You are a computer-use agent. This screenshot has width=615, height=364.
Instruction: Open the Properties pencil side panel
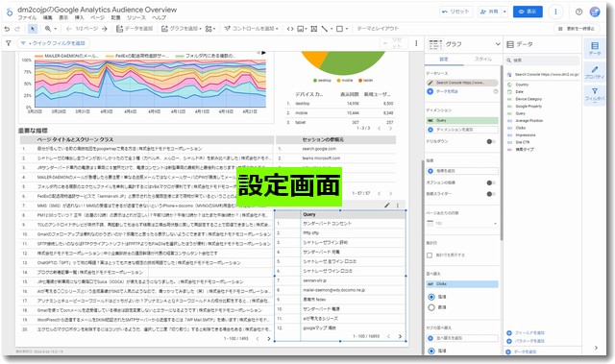(595, 72)
